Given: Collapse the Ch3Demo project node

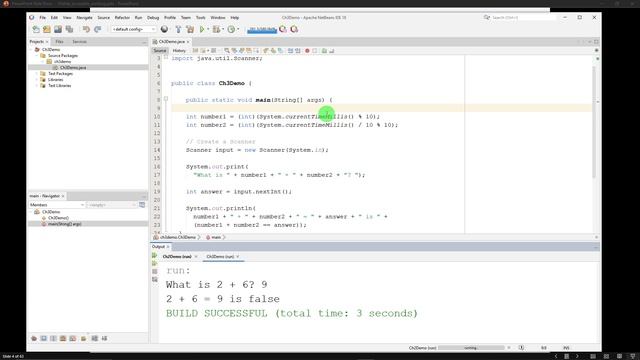Looking at the screenshot, I should pyautogui.click(x=31, y=49).
